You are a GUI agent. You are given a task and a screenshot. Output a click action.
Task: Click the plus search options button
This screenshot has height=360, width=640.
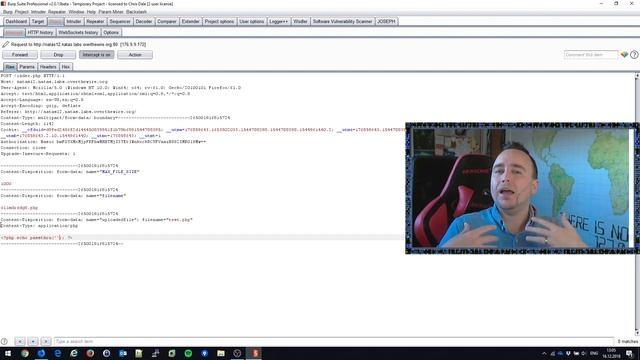click(x=33, y=341)
